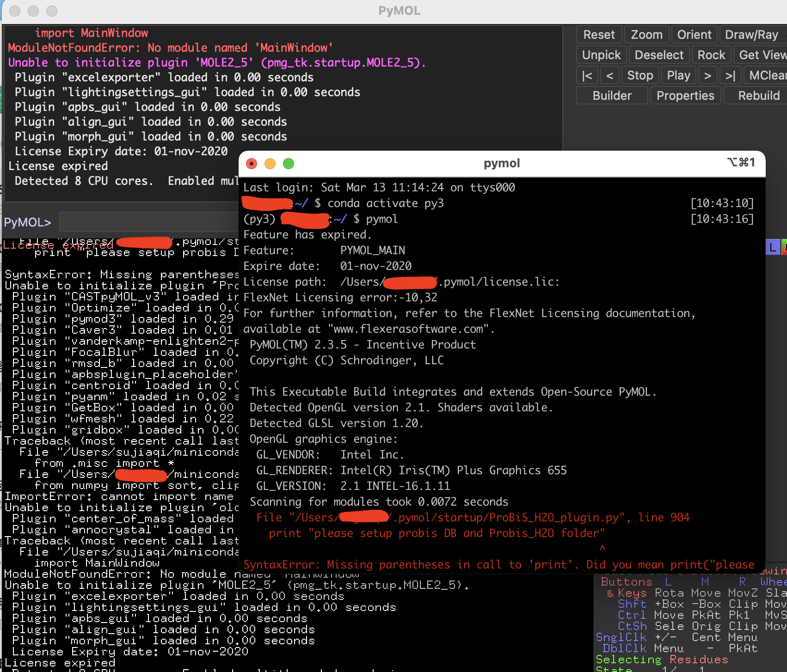Image resolution: width=787 pixels, height=672 pixels.
Task: Click 'GL_VERSION: 2.1 INTEL-16.1.11' line
Action: [353, 486]
